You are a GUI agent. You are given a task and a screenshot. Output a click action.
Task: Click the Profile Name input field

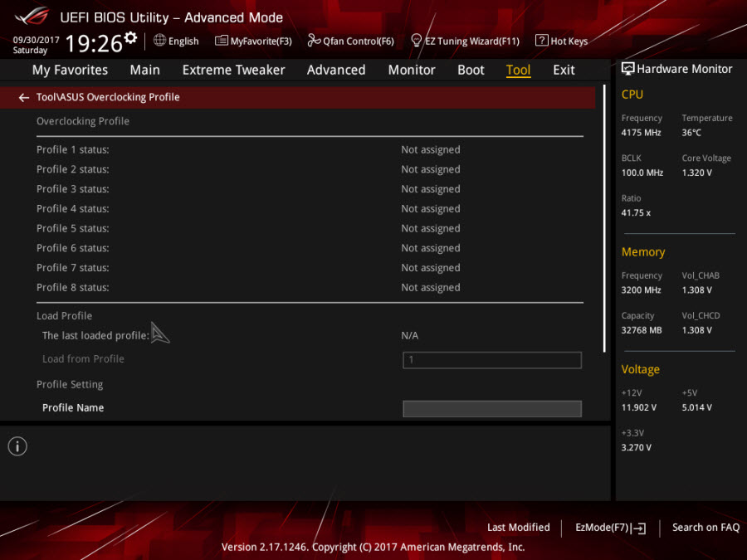(492, 408)
